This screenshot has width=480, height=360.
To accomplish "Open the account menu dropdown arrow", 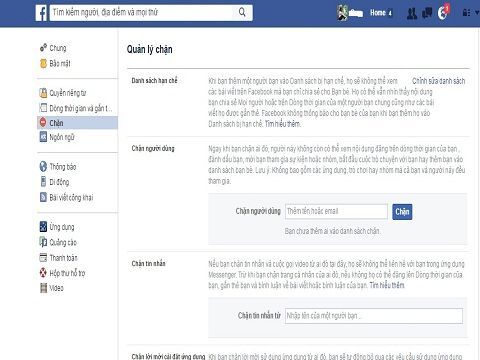I will coord(477,13).
